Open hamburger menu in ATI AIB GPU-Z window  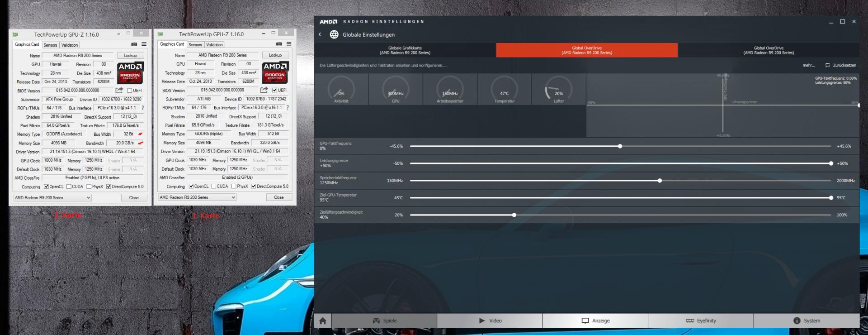(288, 44)
